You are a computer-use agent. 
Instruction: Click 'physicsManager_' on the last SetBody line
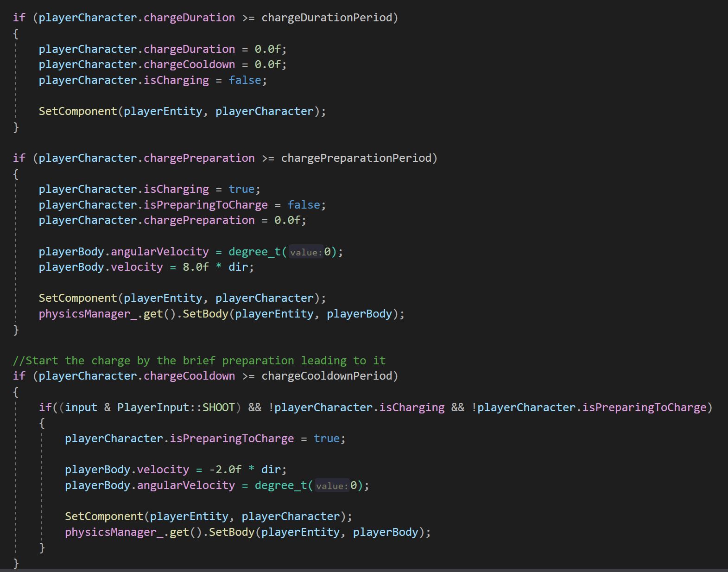tap(114, 532)
